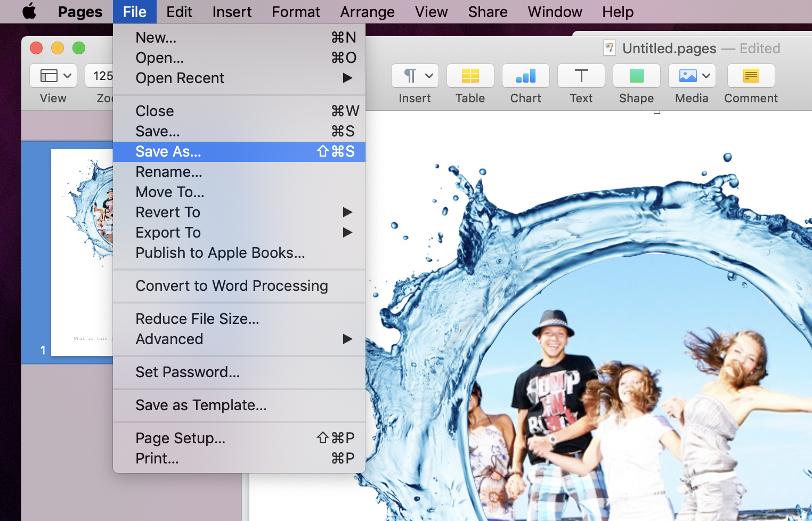Insert a shape with the Shape icon

point(637,76)
